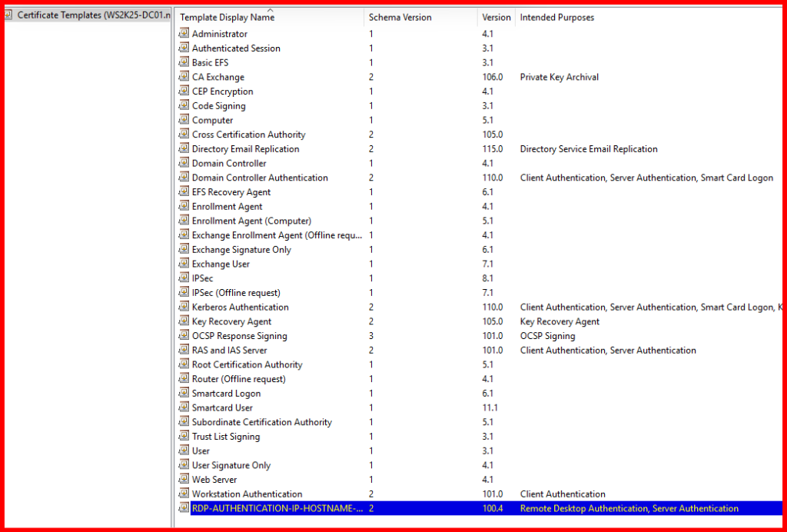Viewport: 787px width, 532px height.
Task: Click the Smartcard Logon template icon
Action: pyautogui.click(x=184, y=394)
